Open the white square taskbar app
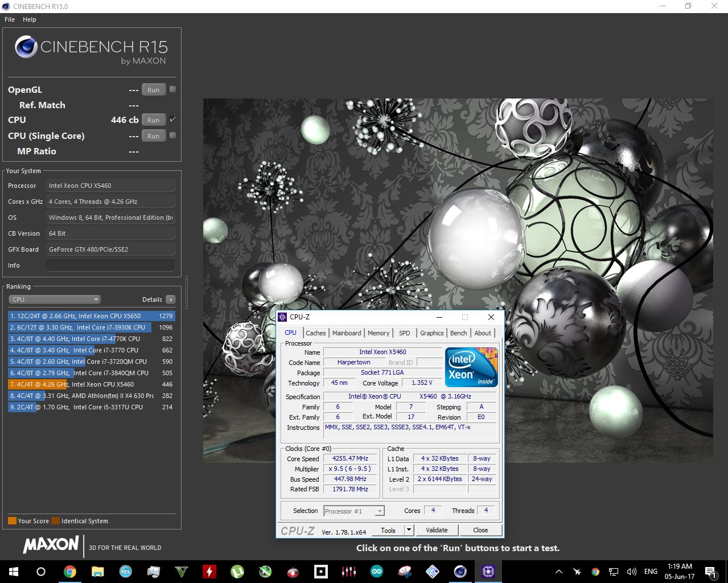The image size is (728, 583). (320, 572)
